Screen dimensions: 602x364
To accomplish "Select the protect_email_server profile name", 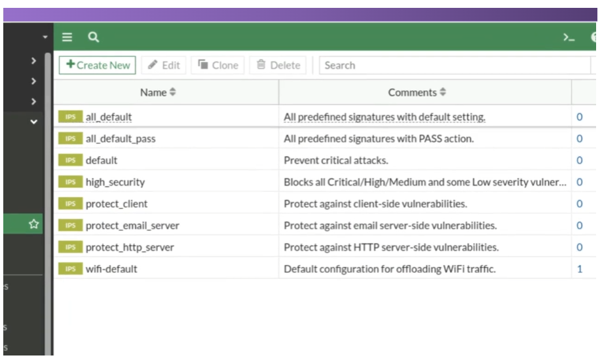I will tap(132, 225).
